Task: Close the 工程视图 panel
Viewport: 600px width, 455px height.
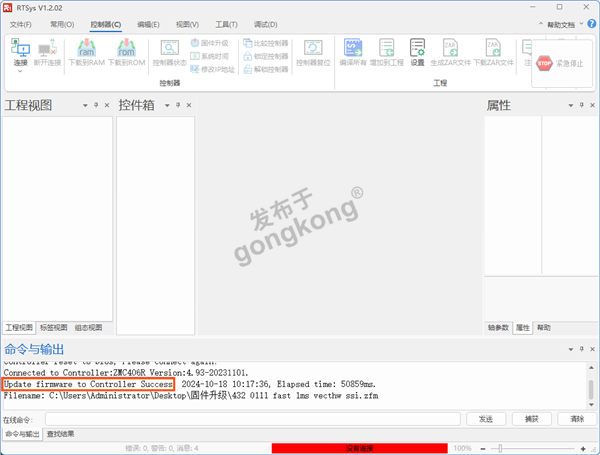Action: (x=107, y=105)
